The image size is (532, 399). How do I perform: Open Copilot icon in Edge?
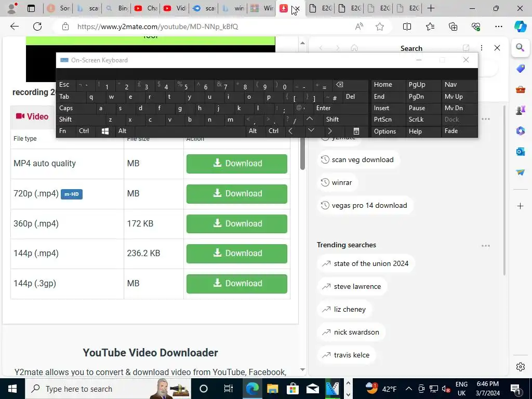(520, 26)
